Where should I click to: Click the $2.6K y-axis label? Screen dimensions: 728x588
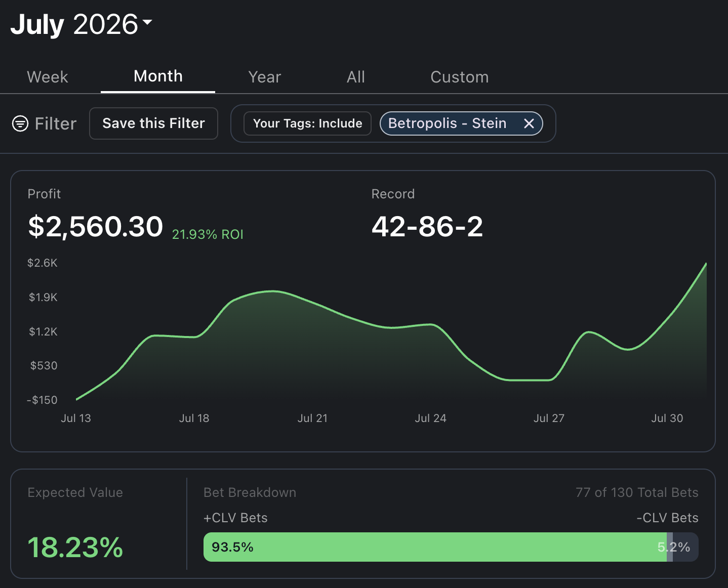point(43,263)
